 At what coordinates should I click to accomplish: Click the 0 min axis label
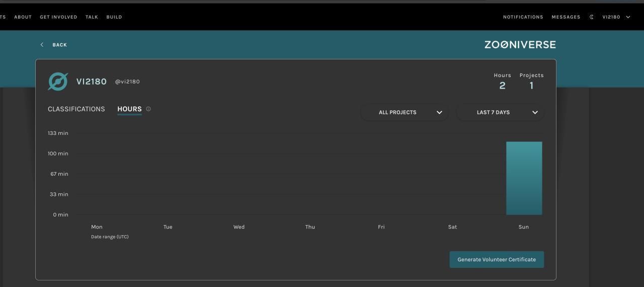tap(60, 214)
